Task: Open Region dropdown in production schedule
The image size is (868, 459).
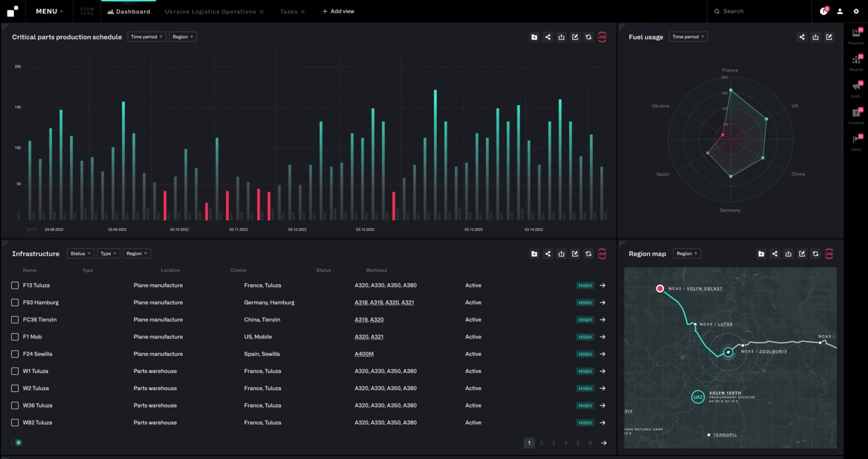Action: pyautogui.click(x=183, y=37)
